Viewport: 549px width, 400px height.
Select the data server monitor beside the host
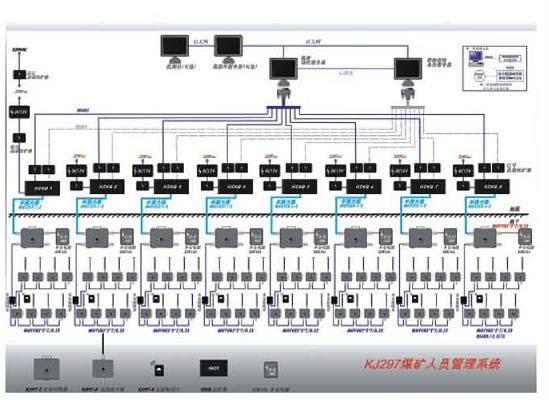228,48
